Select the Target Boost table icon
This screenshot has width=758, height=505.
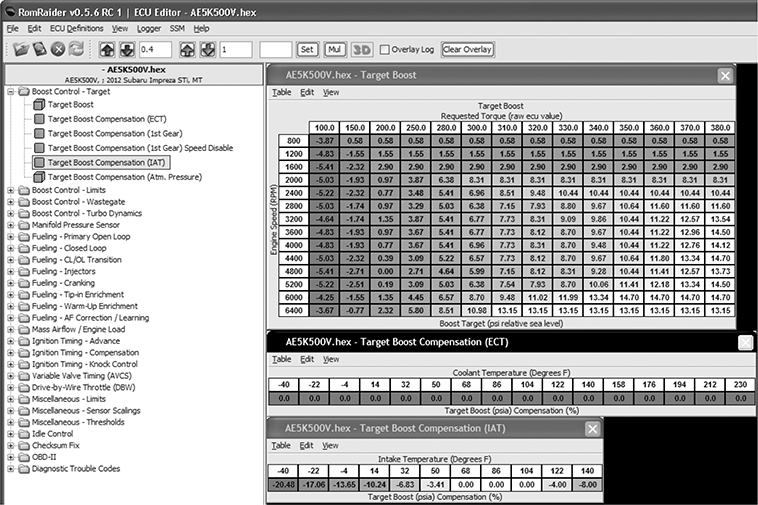[39, 104]
